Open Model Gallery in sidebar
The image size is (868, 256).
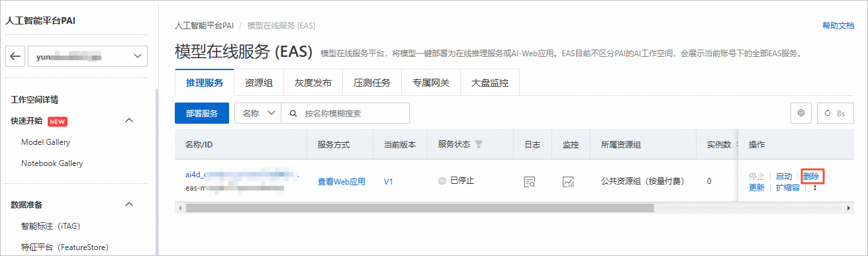coord(46,142)
